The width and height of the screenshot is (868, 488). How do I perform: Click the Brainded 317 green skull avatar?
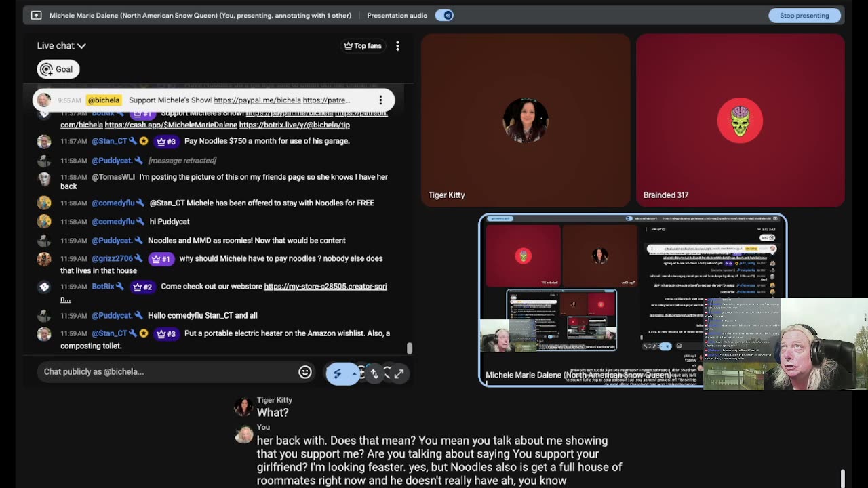click(x=740, y=121)
